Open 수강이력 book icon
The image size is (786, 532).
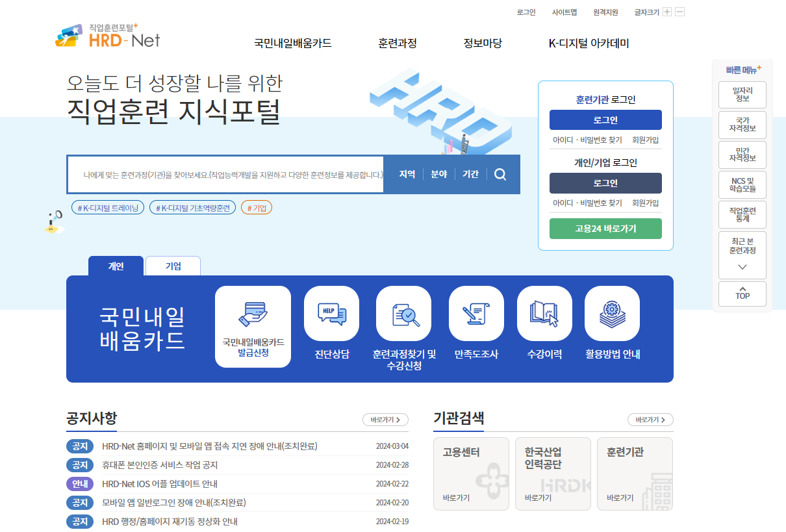(x=544, y=313)
